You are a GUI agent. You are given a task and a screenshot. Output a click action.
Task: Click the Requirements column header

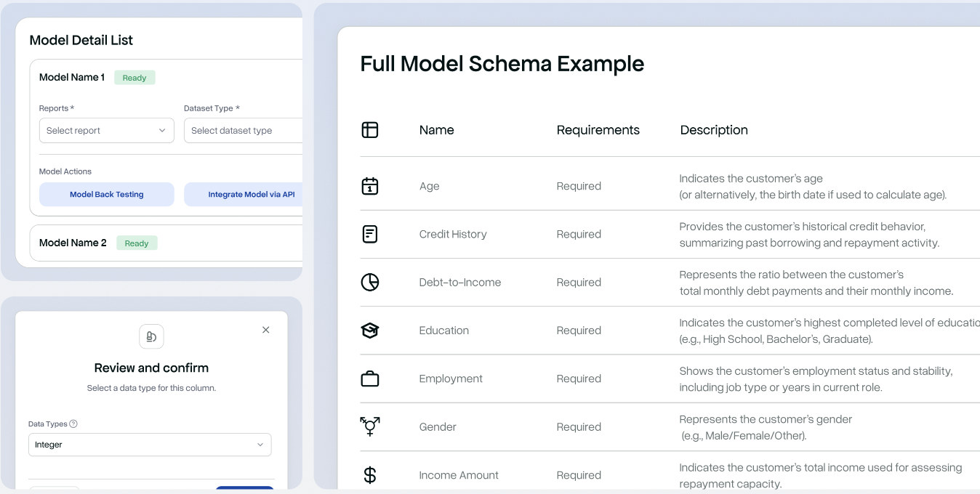coord(598,130)
